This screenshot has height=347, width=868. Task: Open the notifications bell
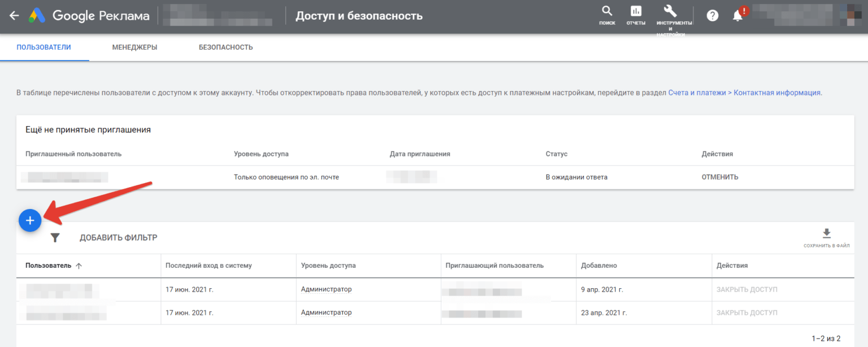(737, 16)
